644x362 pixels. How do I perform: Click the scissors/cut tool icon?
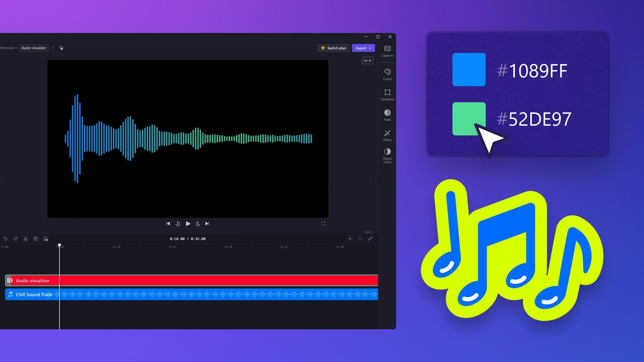[25, 239]
